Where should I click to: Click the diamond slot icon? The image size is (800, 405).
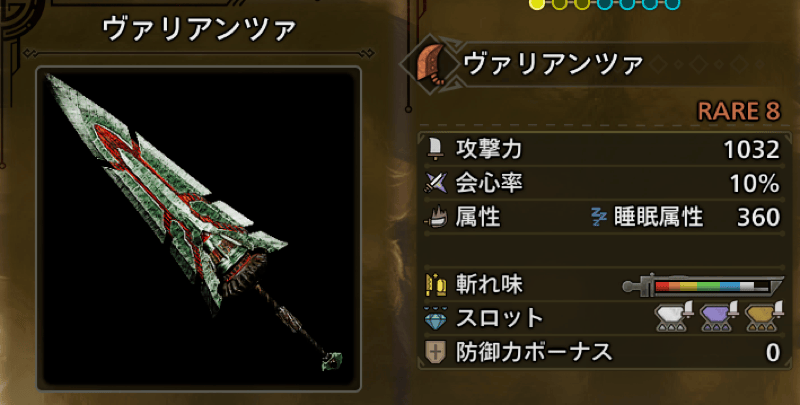point(435,319)
